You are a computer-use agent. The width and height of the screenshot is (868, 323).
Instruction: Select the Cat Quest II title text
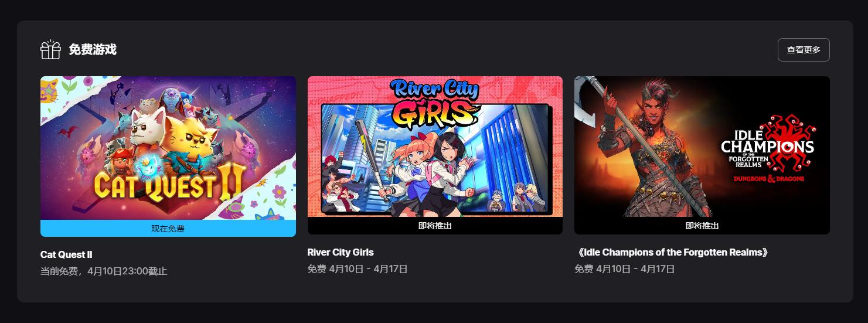pos(66,254)
